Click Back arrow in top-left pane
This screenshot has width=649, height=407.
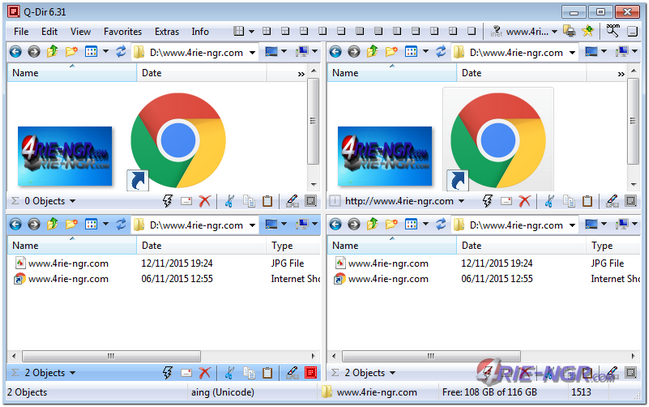[x=15, y=52]
